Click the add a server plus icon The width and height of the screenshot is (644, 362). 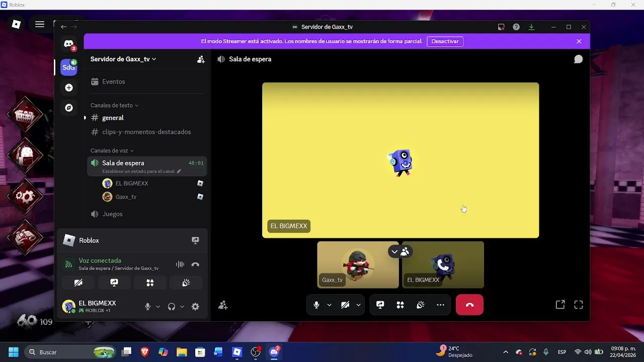click(69, 88)
